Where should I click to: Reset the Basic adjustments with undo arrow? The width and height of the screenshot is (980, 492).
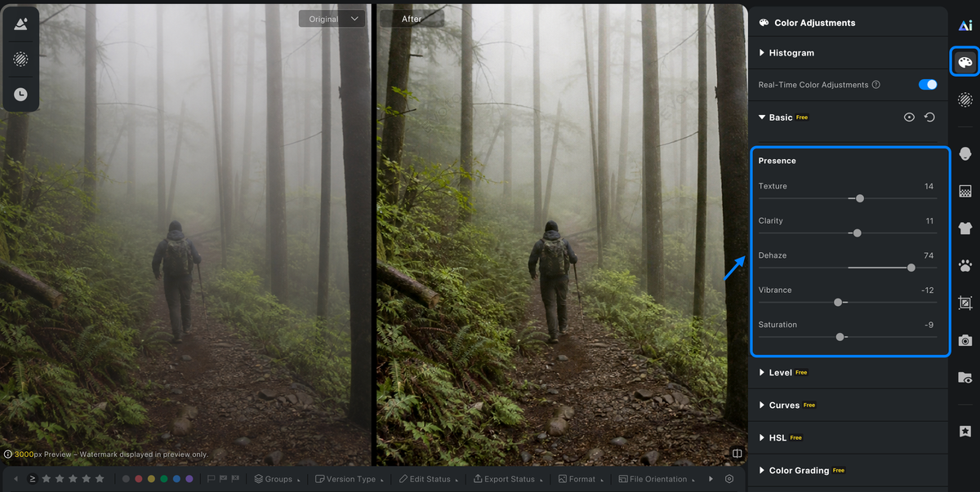[x=929, y=117]
